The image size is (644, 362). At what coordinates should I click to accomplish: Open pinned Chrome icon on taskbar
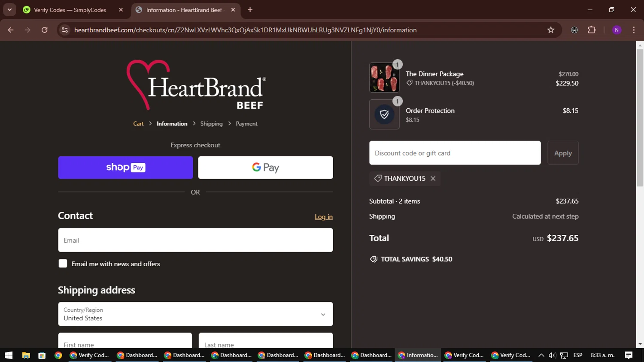[x=58, y=355]
